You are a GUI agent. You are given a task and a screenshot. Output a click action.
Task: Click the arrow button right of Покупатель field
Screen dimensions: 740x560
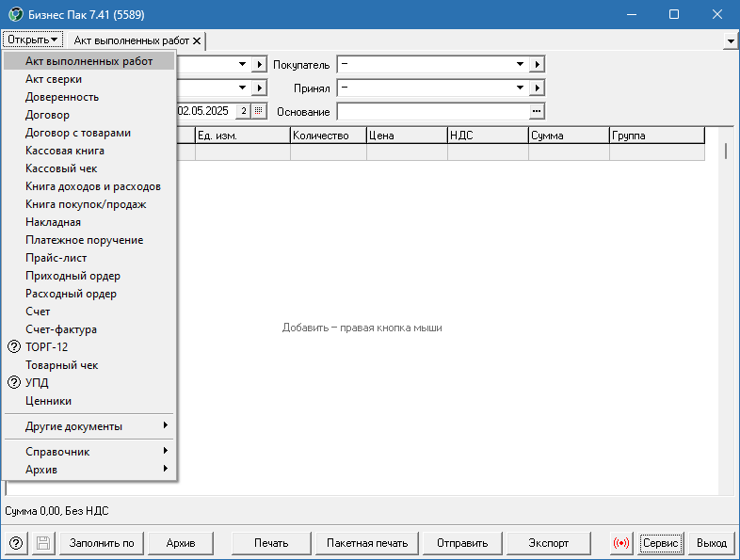537,64
